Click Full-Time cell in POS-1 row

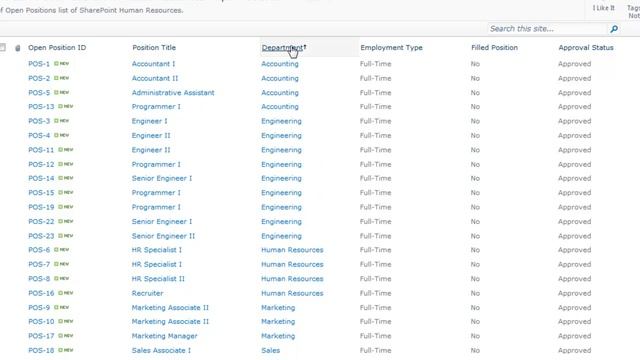pos(376,64)
